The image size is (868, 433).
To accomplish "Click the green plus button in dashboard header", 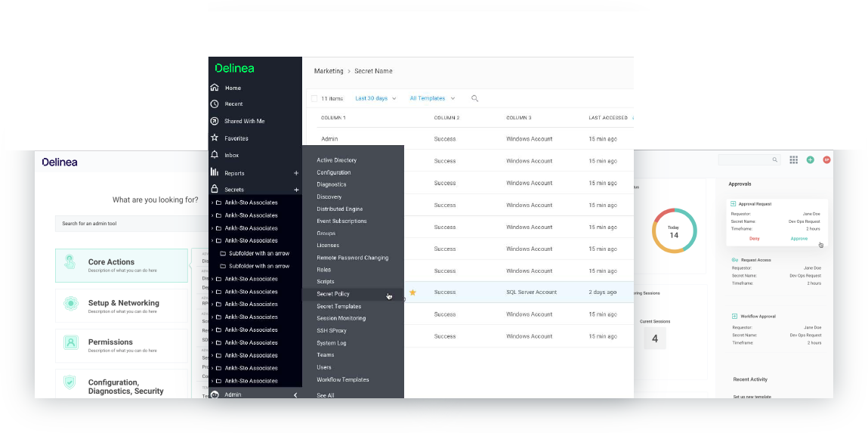I will pyautogui.click(x=810, y=159).
